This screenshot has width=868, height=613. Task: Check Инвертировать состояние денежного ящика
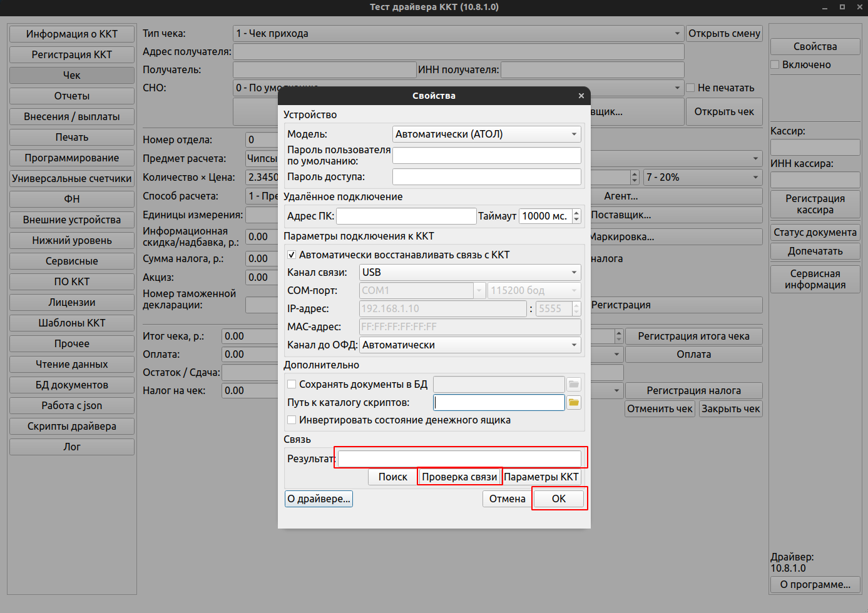[x=292, y=420]
